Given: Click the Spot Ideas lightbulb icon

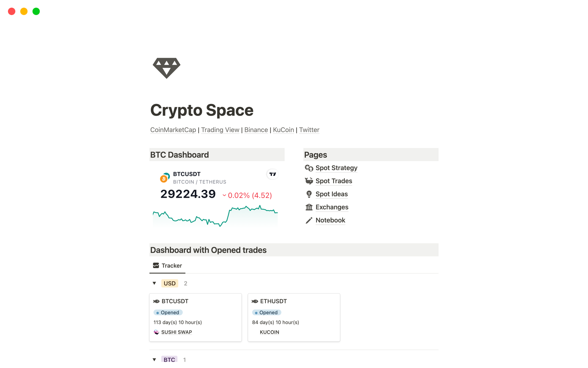Looking at the screenshot, I should (x=309, y=194).
